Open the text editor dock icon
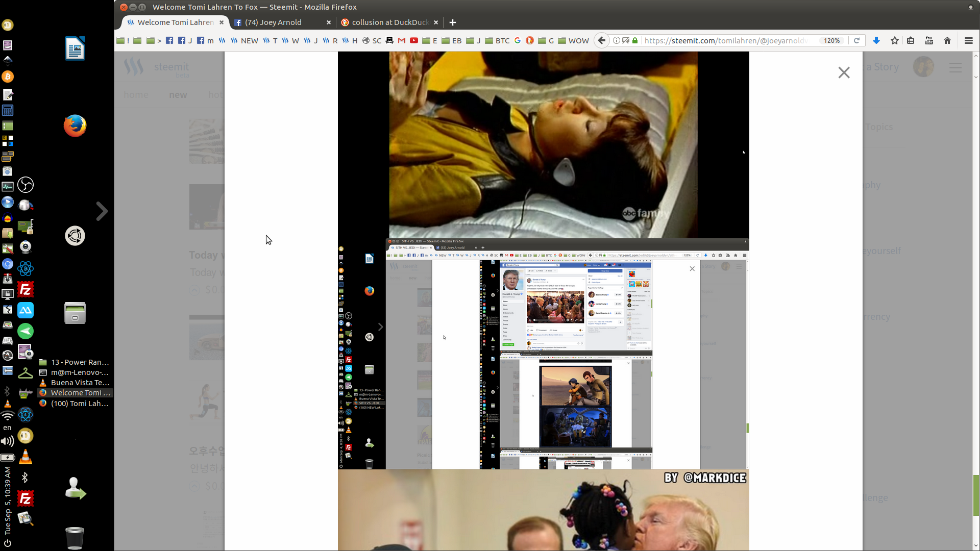The image size is (980, 551). pos(8,95)
